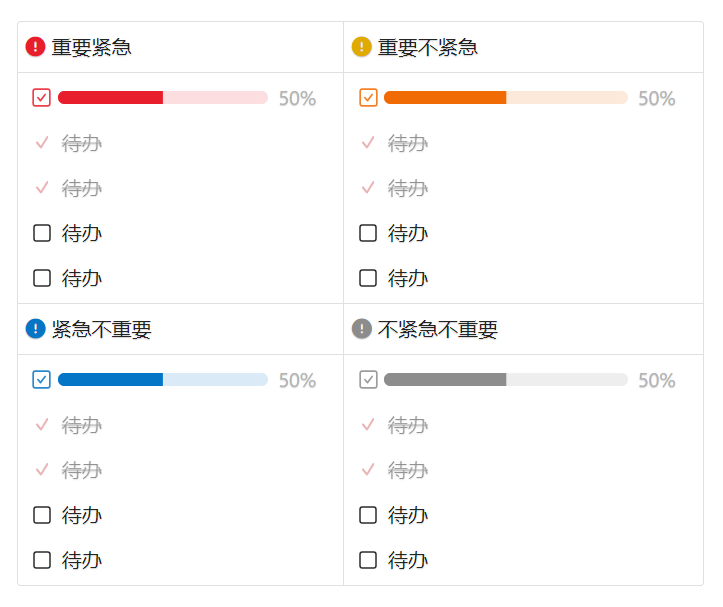
Task: Uncheck the first completed 待办 under 紧急不重要
Action: click(42, 425)
